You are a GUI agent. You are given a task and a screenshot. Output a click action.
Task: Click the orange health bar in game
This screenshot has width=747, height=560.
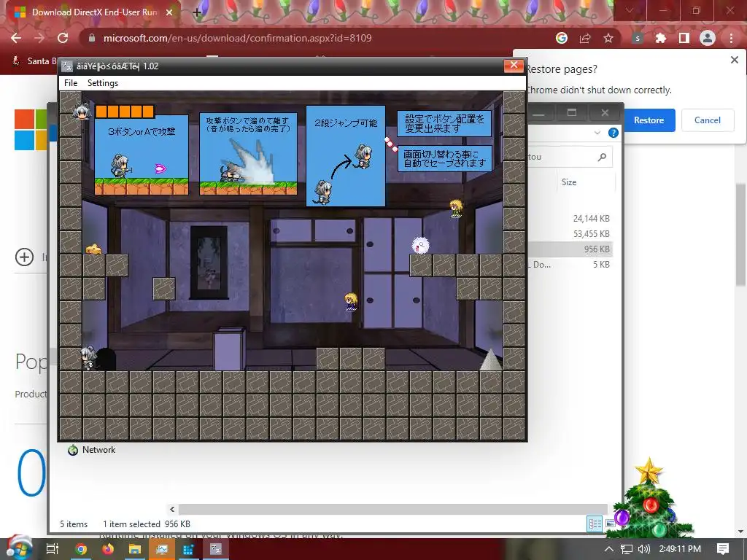(x=124, y=112)
